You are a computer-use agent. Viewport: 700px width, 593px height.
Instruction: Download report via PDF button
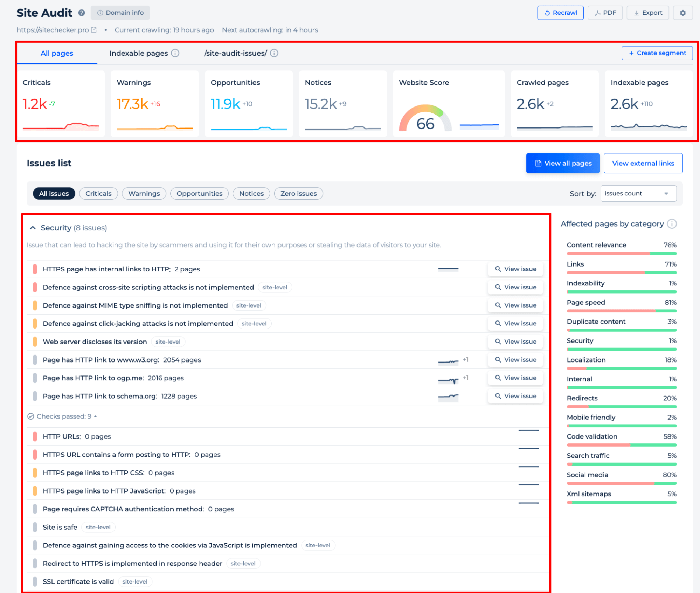605,13
